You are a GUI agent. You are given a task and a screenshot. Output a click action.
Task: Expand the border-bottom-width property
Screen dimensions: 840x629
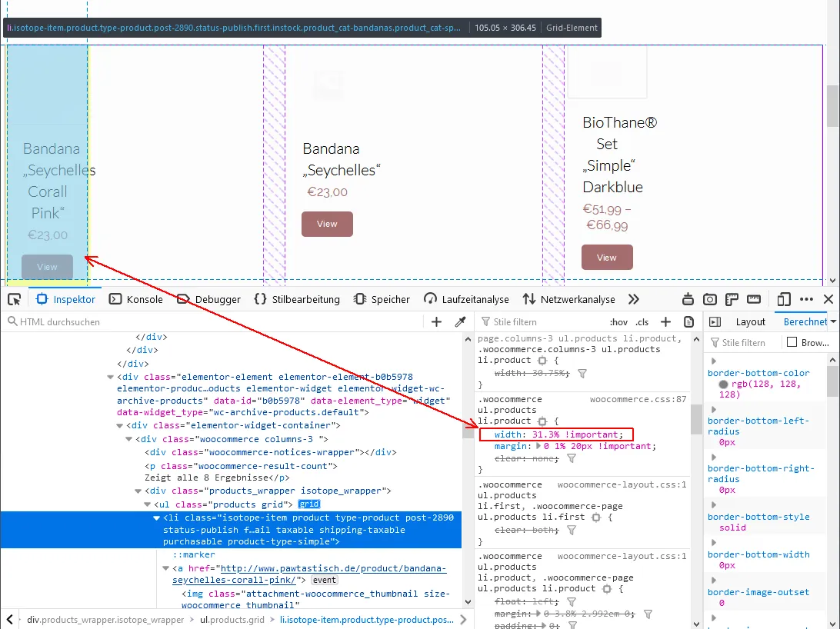tap(714, 543)
